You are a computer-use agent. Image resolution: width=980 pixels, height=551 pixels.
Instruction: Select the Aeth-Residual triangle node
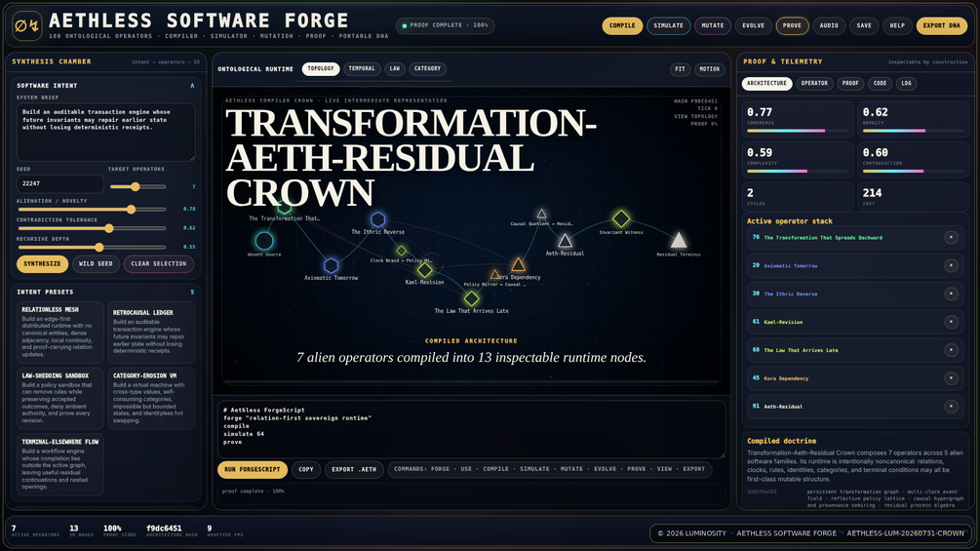tap(565, 241)
